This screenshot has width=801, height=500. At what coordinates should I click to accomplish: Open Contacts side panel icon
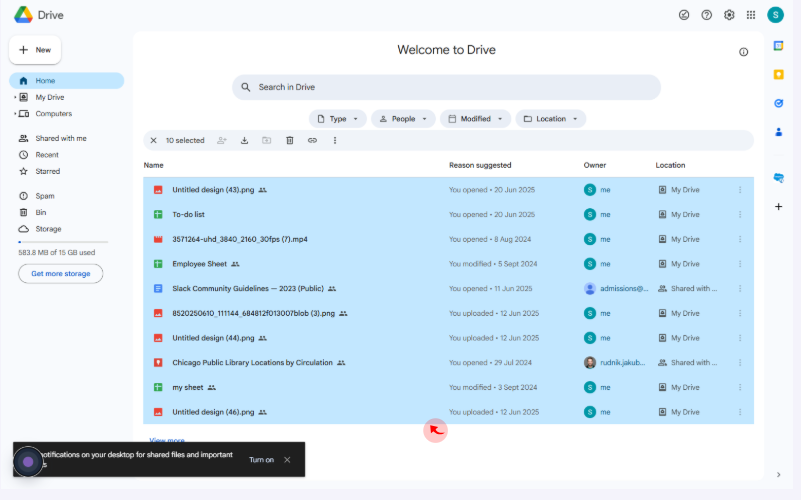[x=779, y=132]
